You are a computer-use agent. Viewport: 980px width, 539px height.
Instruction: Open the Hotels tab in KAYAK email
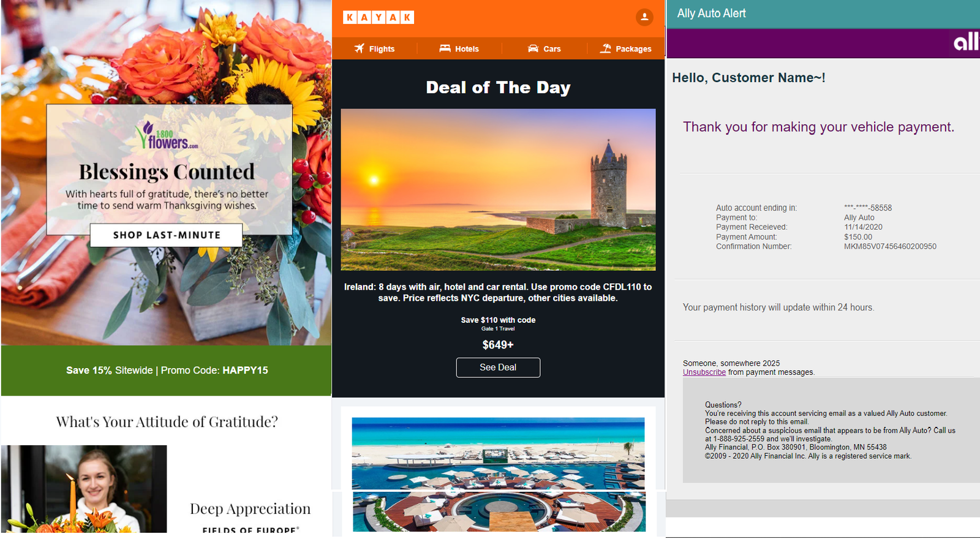point(459,48)
